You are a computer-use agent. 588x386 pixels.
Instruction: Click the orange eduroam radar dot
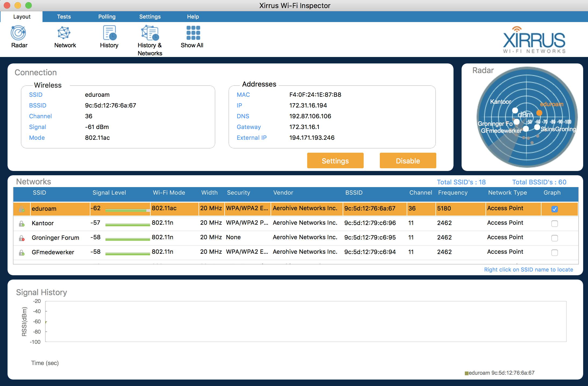click(539, 113)
